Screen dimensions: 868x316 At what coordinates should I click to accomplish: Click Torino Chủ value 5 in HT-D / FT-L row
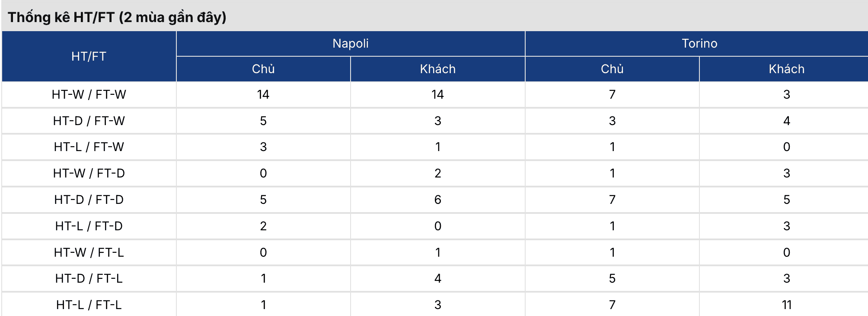tap(612, 278)
